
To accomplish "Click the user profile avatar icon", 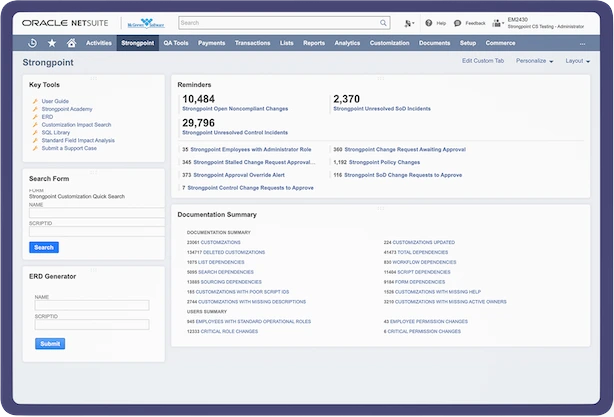I will point(498,22).
